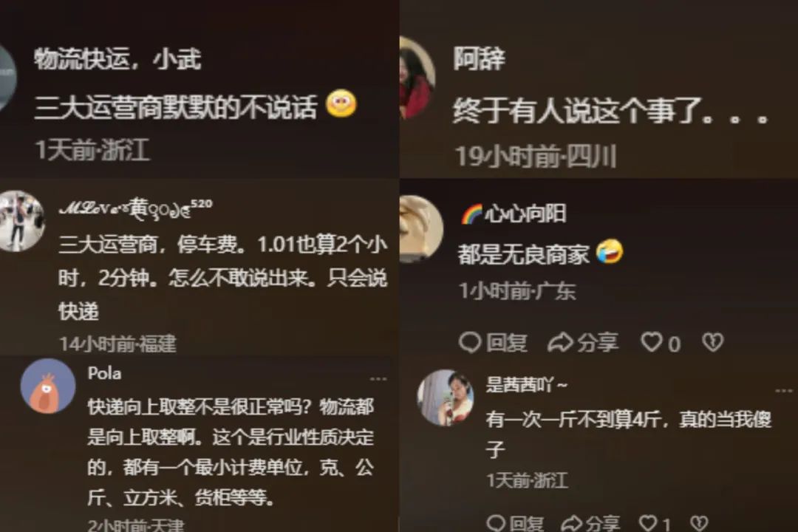
Task: Tap 分享 label under 心心向阳's comment
Action: 598,342
